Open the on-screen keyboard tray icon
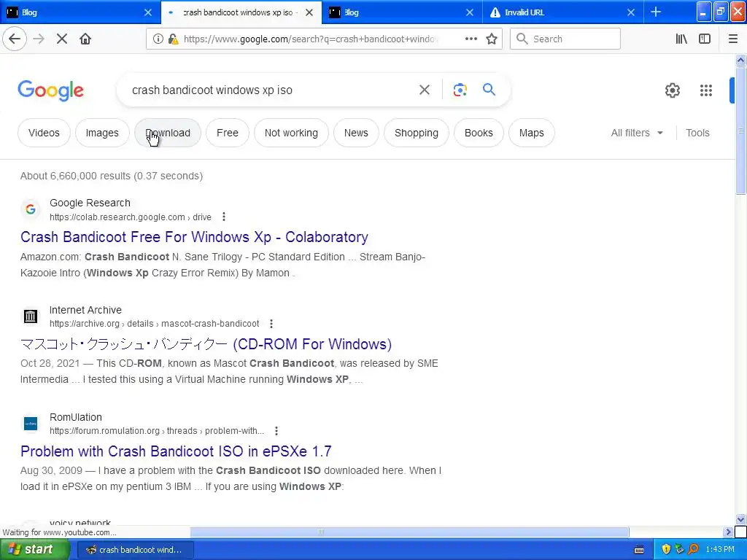The height and width of the screenshot is (560, 747). [x=639, y=550]
